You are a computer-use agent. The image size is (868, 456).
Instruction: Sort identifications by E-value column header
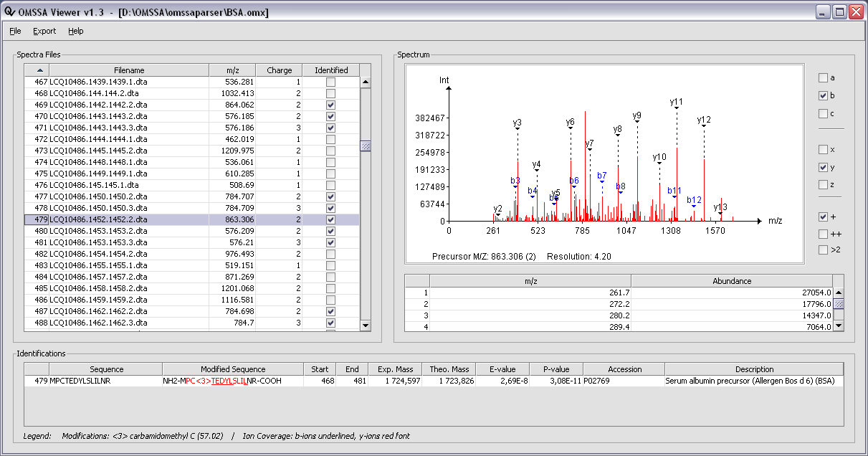click(x=503, y=369)
